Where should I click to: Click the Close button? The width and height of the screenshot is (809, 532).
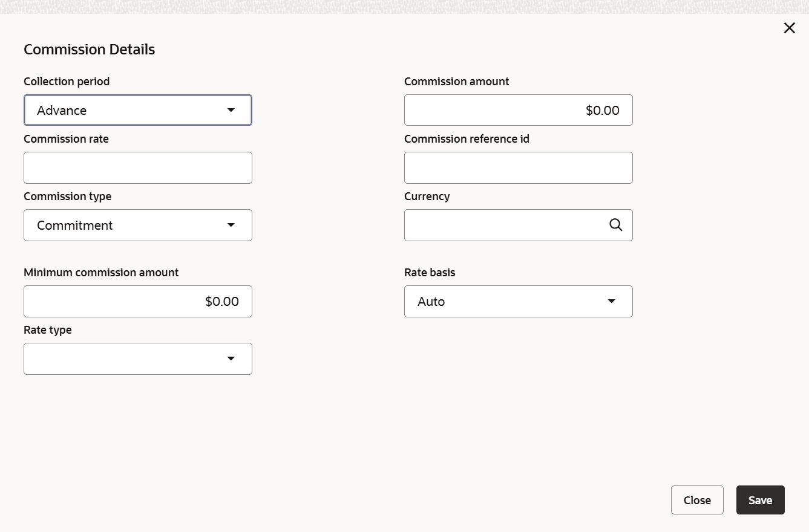[x=697, y=500]
